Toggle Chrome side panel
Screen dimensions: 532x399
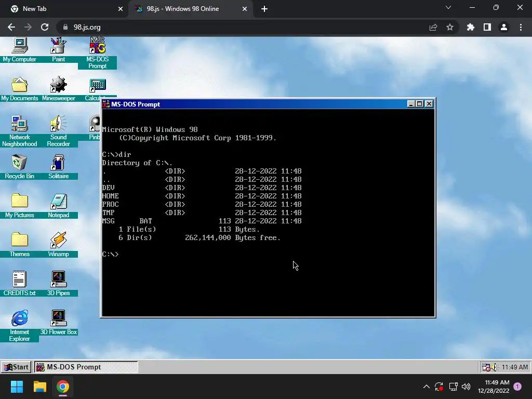pyautogui.click(x=487, y=27)
